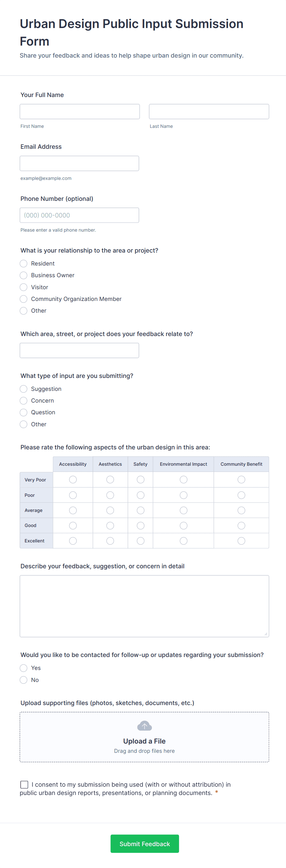The image size is (286, 868).
Task: Click the detailed feedback text area
Action: 144,606
